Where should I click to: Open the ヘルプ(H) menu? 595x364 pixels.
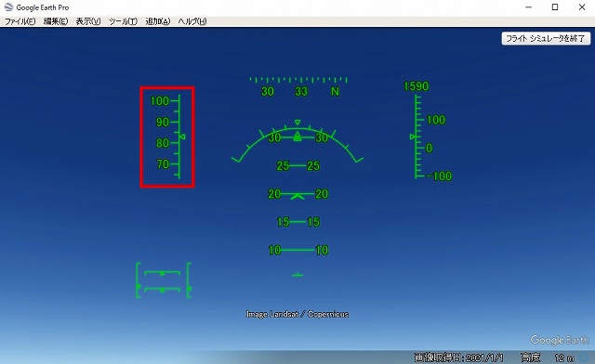click(x=192, y=21)
